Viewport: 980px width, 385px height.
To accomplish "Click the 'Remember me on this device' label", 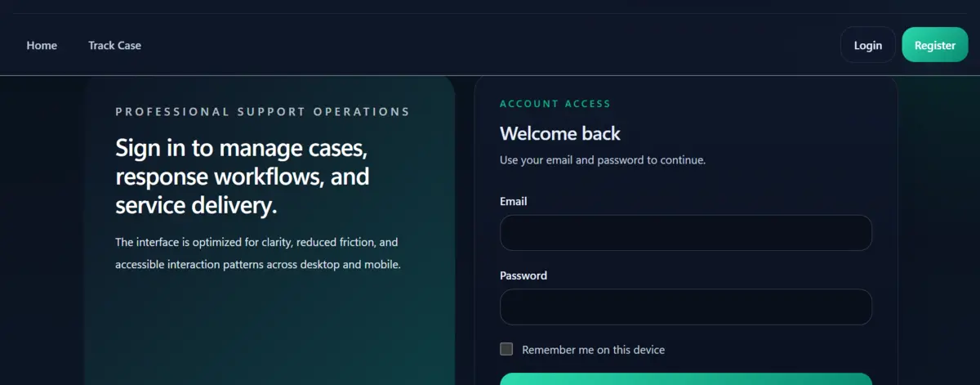I will point(593,350).
